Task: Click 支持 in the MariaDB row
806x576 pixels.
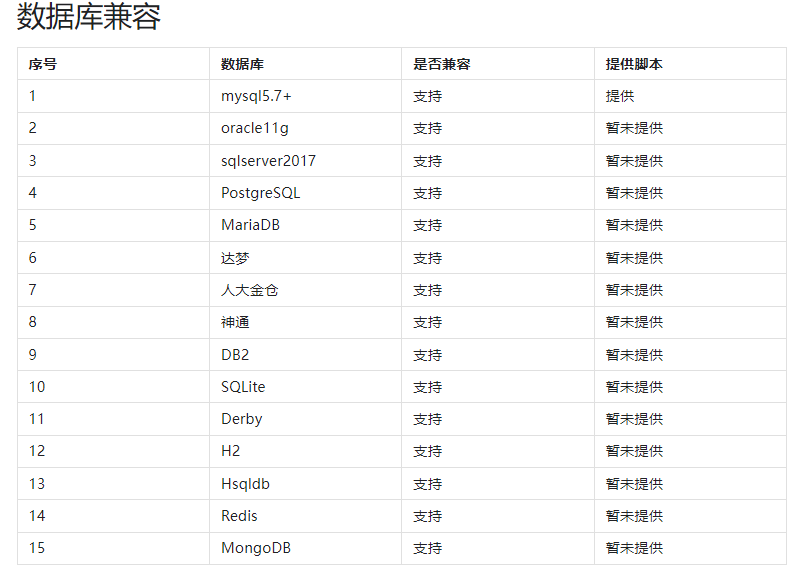Action: click(427, 225)
